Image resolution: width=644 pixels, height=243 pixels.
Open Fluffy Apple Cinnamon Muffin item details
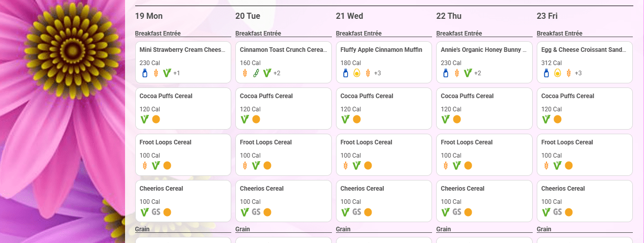[384, 62]
